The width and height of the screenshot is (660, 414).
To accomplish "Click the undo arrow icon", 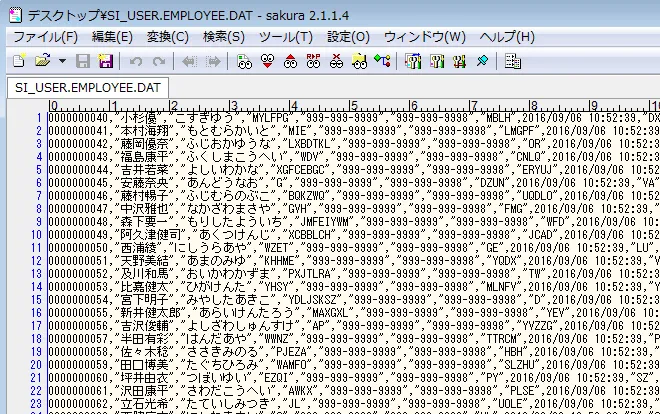I will click(136, 62).
